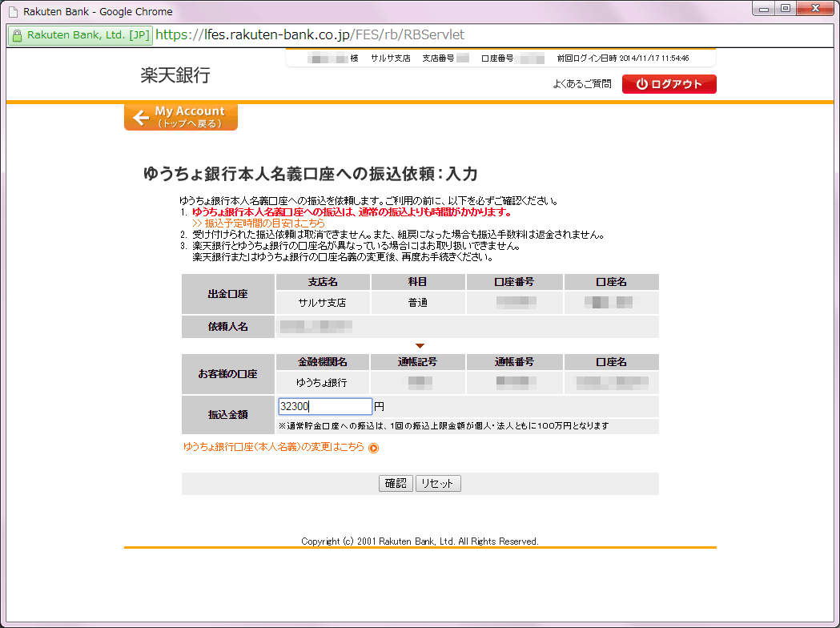
Task: Close the Rakuten Bank Chrome window
Action: tap(815, 8)
